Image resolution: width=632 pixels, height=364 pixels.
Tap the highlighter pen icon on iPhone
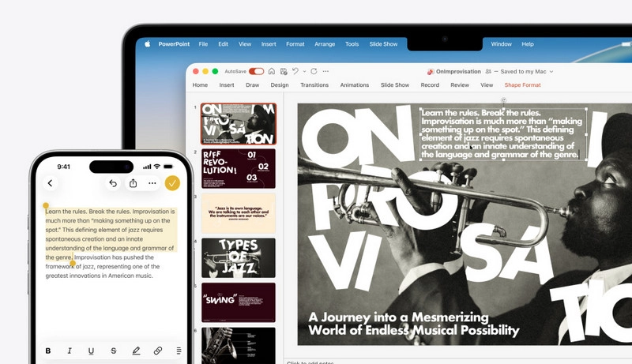click(136, 351)
